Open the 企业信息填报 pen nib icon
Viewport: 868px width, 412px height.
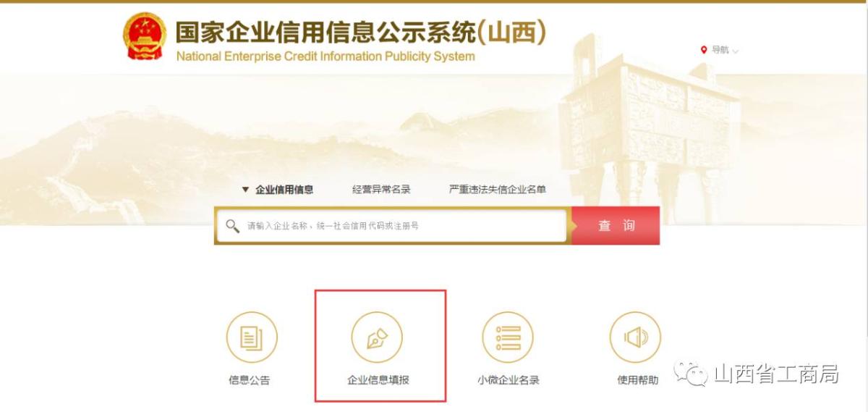377,337
